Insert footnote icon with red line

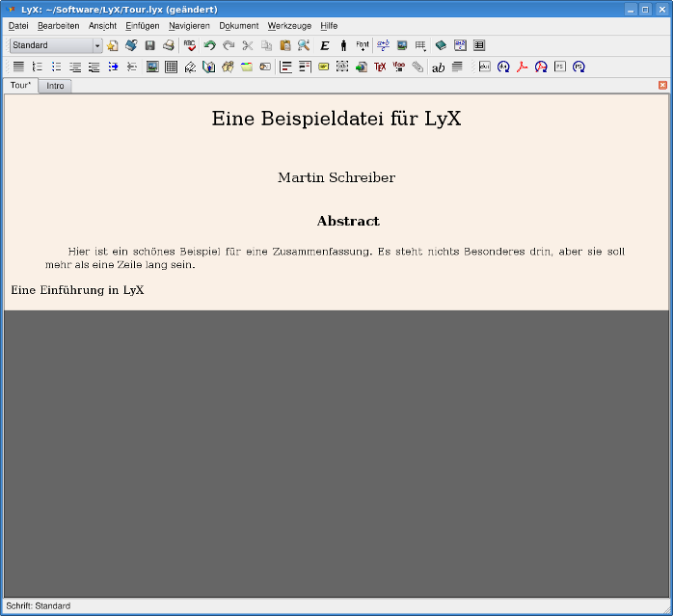tap(285, 67)
